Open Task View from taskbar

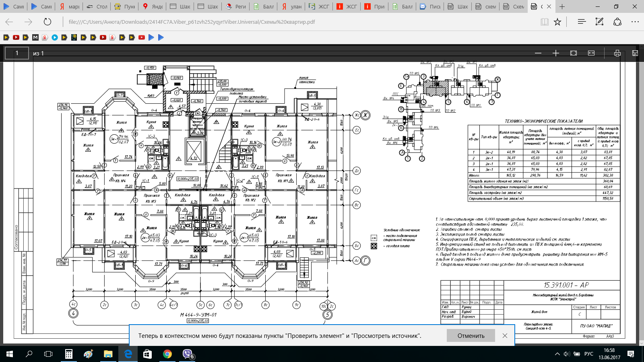[48, 354]
